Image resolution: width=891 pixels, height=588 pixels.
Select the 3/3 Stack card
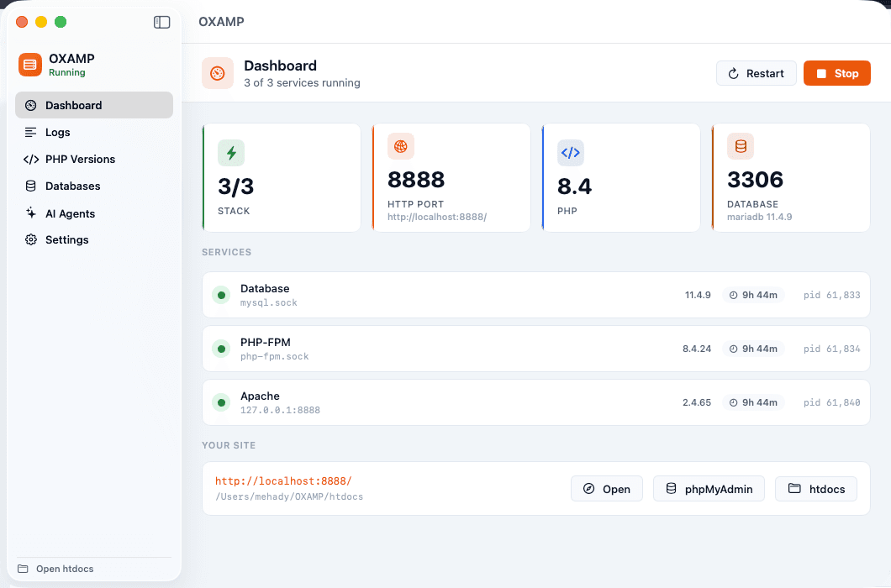coord(282,178)
